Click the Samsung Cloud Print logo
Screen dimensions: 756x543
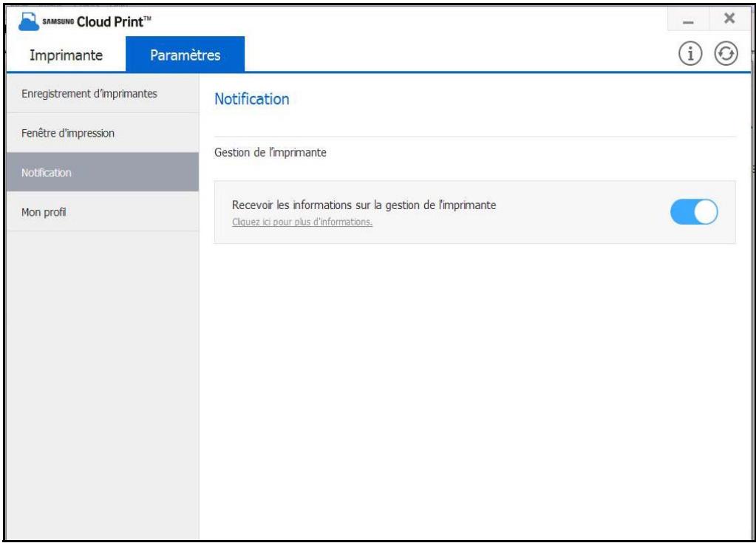click(27, 18)
